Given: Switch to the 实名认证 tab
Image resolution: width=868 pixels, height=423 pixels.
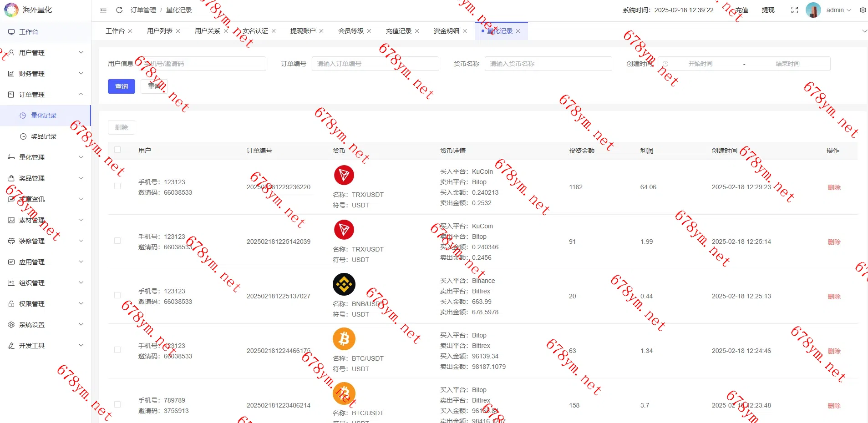Looking at the screenshot, I should click(x=255, y=31).
